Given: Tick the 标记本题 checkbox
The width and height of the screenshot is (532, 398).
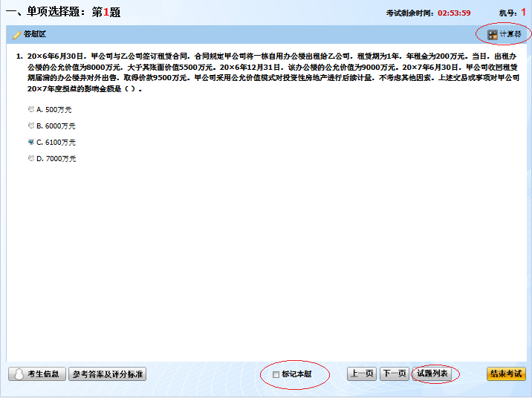Looking at the screenshot, I should tap(276, 374).
